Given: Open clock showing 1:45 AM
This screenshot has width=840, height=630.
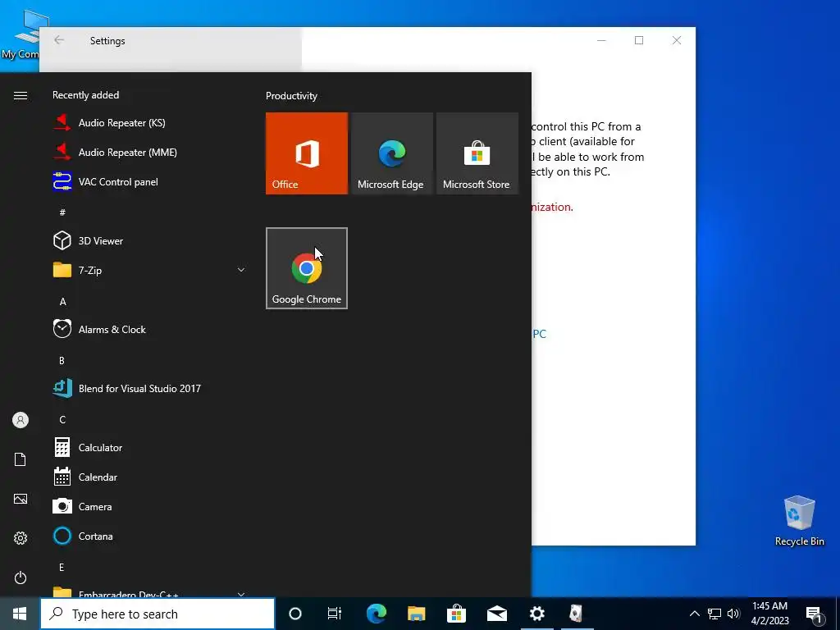Looking at the screenshot, I should (x=769, y=614).
